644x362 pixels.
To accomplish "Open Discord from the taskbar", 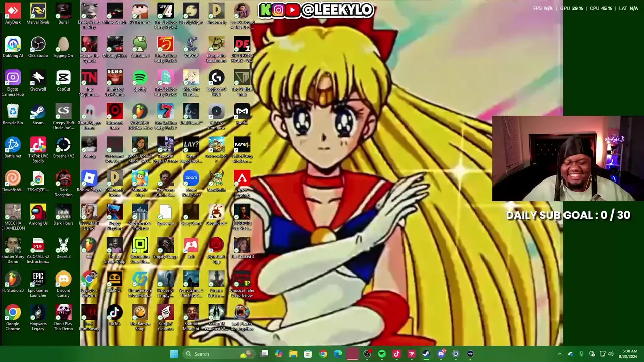I will (x=441, y=354).
